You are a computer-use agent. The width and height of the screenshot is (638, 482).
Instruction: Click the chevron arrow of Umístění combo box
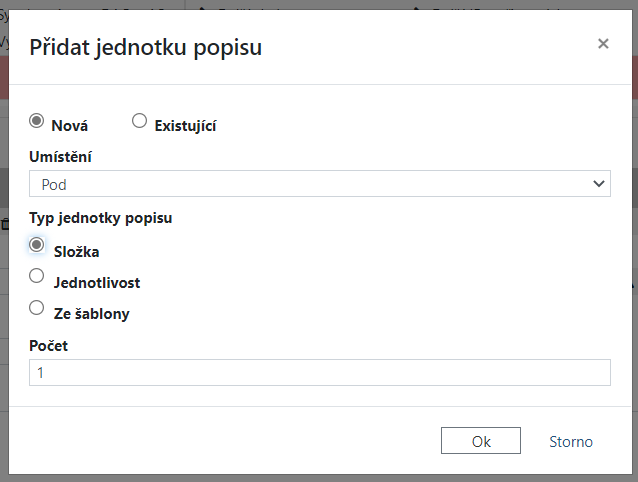(x=598, y=184)
